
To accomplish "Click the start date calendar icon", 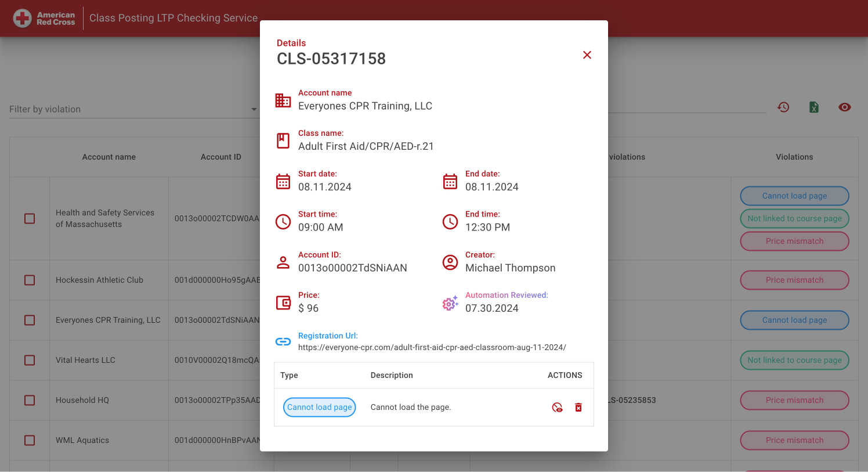I will click(x=283, y=181).
